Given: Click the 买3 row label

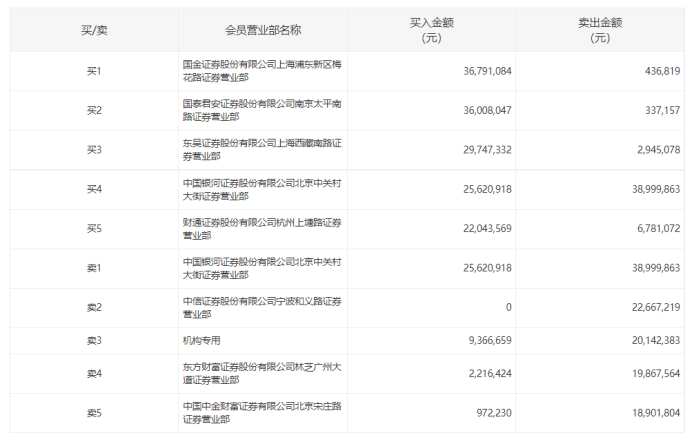Looking at the screenshot, I should pyautogui.click(x=94, y=150).
